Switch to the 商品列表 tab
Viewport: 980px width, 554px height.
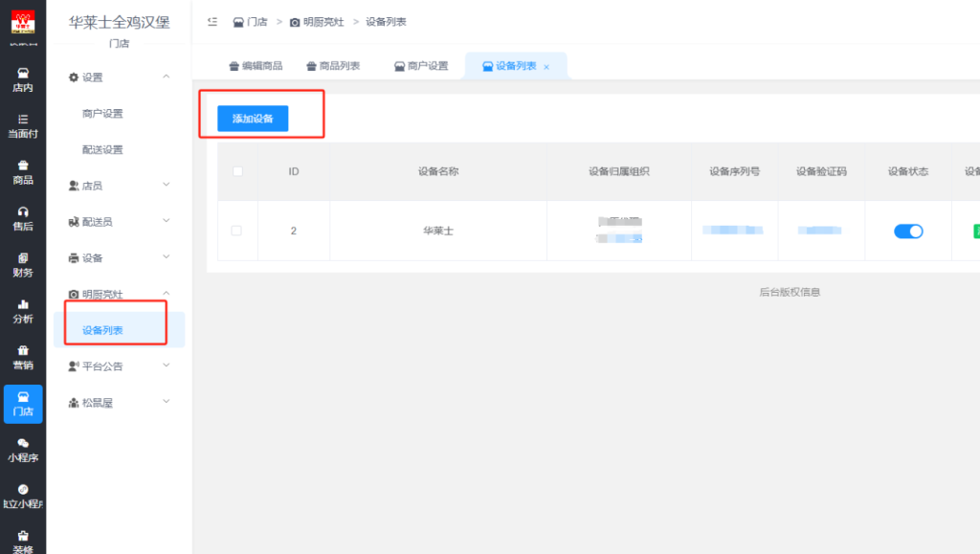(x=333, y=66)
